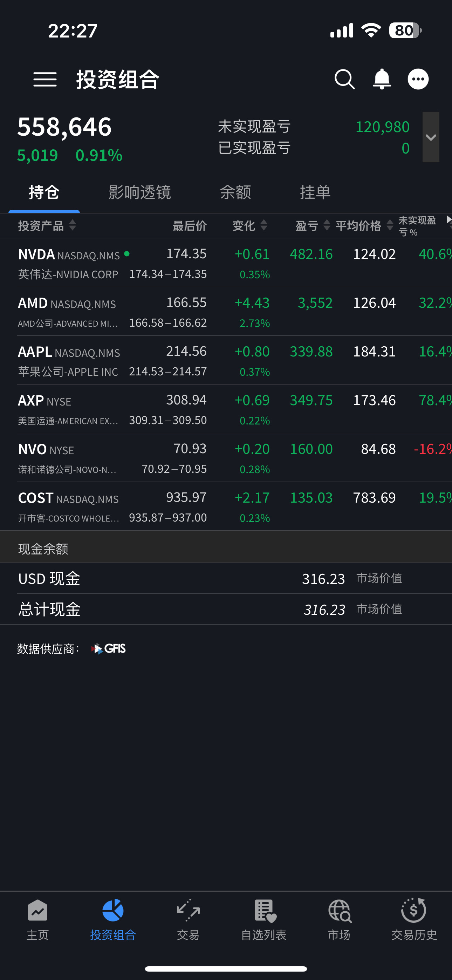Tap the search magnifier icon
The height and width of the screenshot is (980, 452).
pyautogui.click(x=345, y=79)
